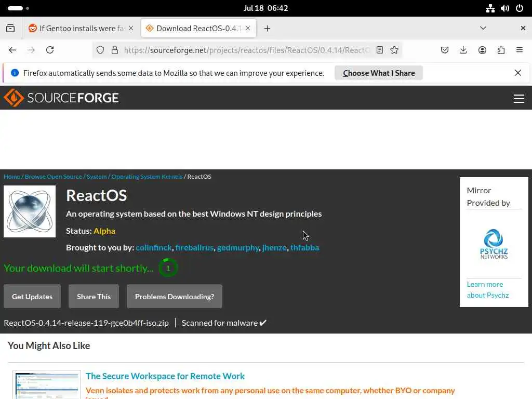Expand the list all tabs dropdown
The width and height of the screenshot is (532, 399).
tap(483, 28)
